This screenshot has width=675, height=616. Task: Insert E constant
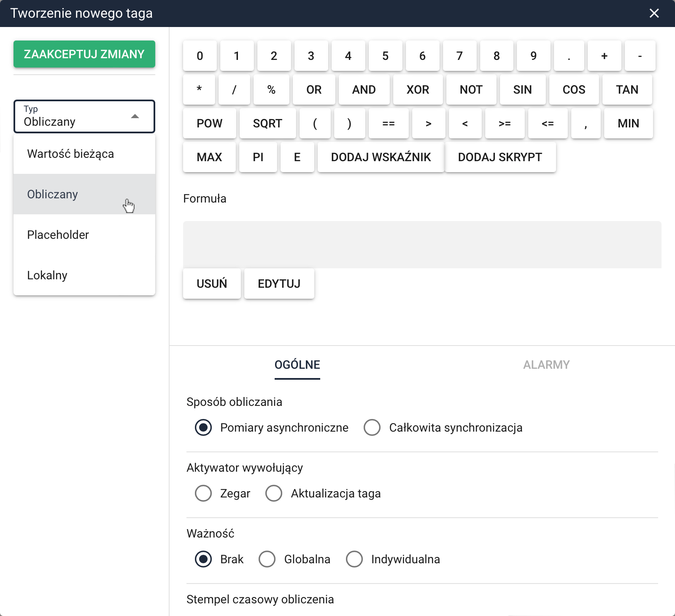tap(297, 157)
